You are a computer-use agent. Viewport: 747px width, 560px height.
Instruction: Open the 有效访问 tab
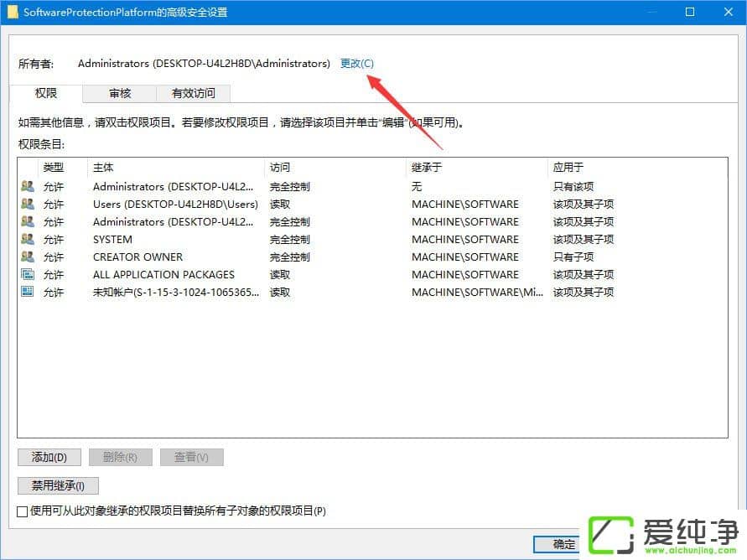coord(195,93)
